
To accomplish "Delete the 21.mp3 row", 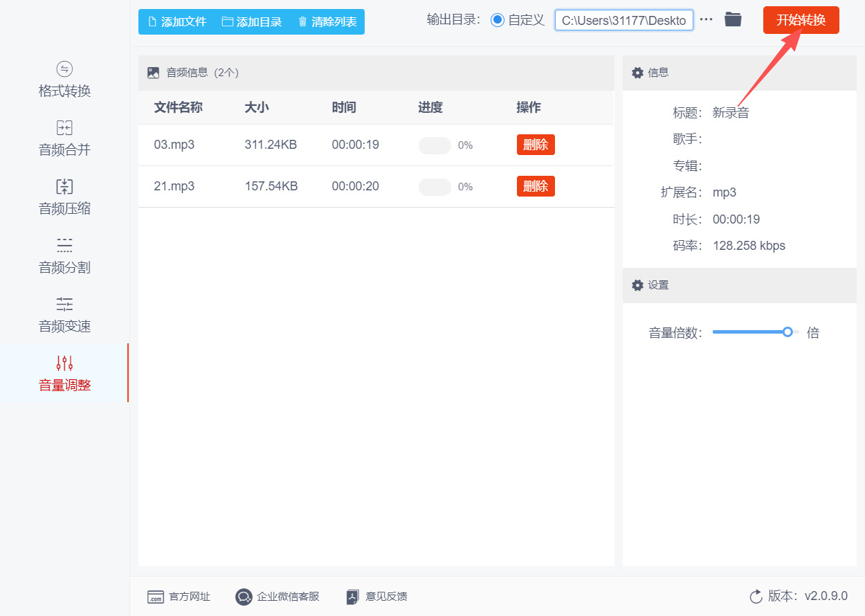I will click(536, 186).
